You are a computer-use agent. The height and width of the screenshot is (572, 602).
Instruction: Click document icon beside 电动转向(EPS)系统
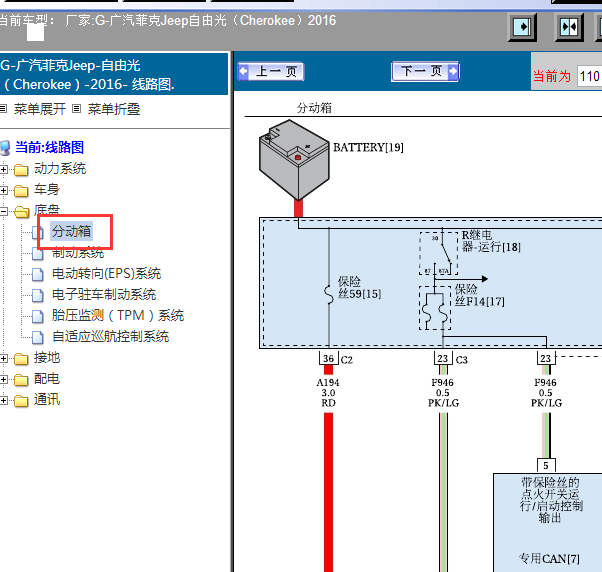[38, 274]
